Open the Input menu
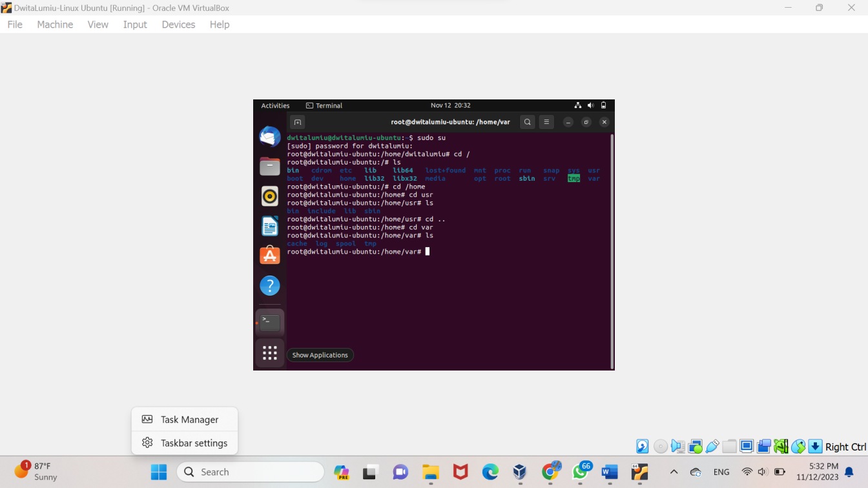Screen dimensions: 868x488 (135, 25)
